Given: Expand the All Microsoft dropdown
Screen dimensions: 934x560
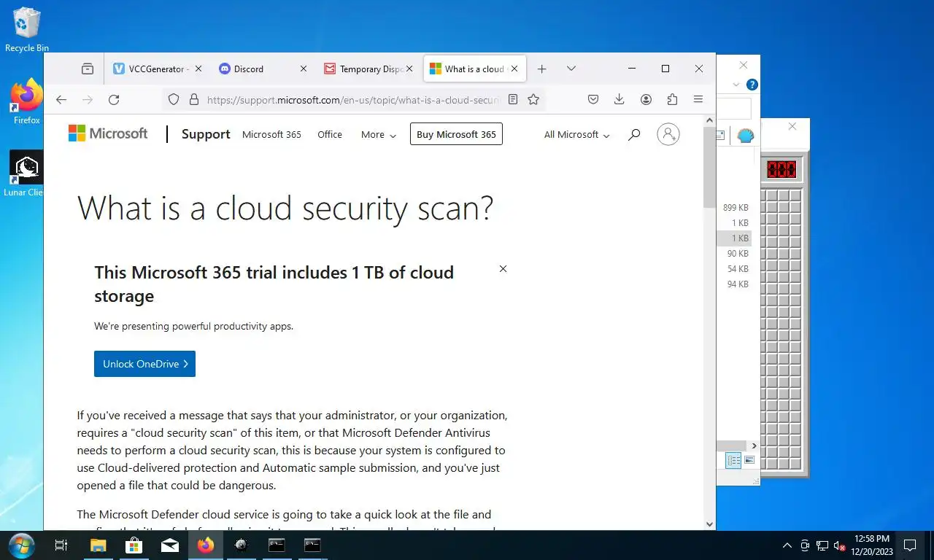Looking at the screenshot, I should 576,134.
